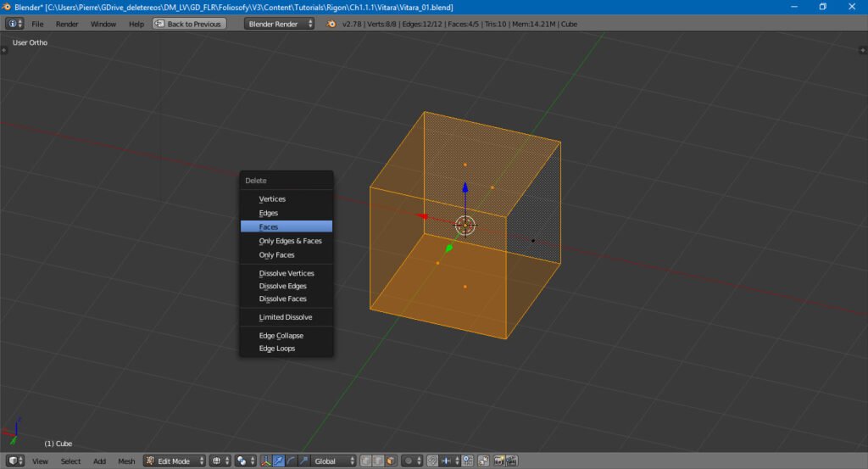The image size is (868, 469).
Task: Click the 'Faces:4/5' stats text
Action: pos(462,24)
